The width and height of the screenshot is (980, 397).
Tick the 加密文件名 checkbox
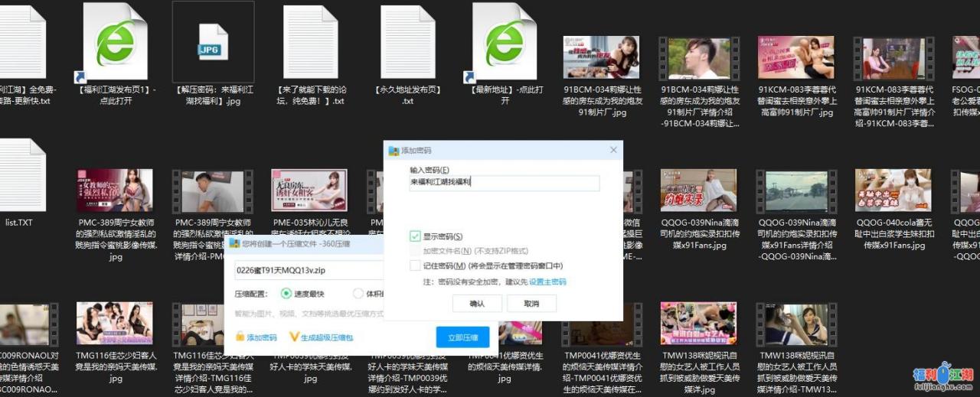coord(415,251)
